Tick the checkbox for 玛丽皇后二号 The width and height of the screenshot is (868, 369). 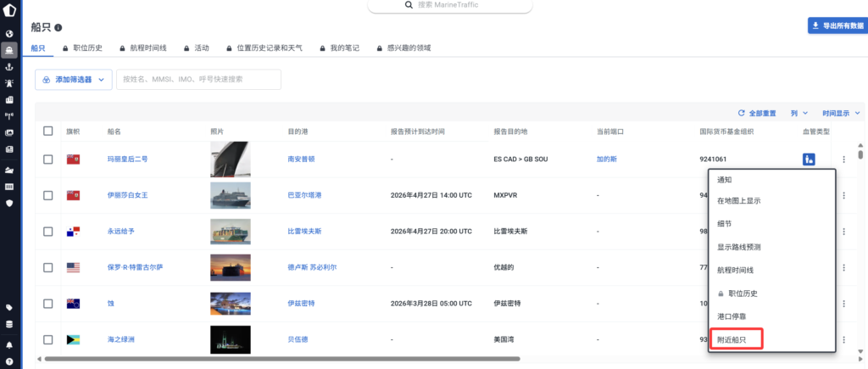click(x=48, y=159)
